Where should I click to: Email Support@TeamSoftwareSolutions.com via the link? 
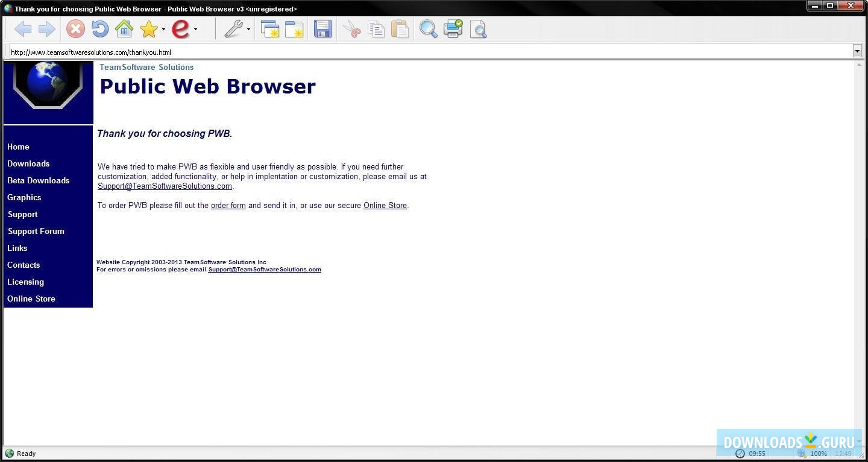tap(164, 186)
